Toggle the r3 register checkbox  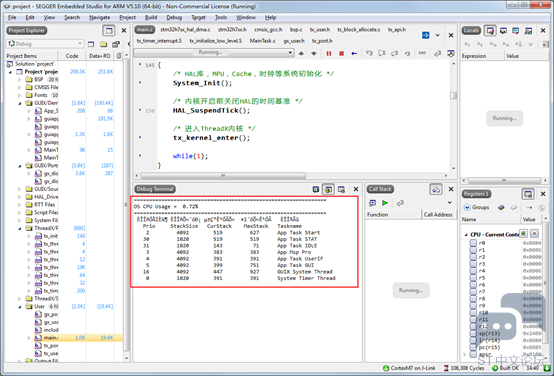click(x=473, y=264)
